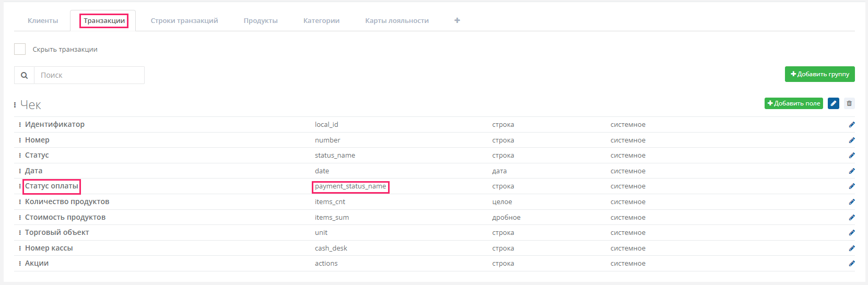Edit the Статус оплаты field pencil icon
This screenshot has height=285, width=868.
click(x=852, y=186)
